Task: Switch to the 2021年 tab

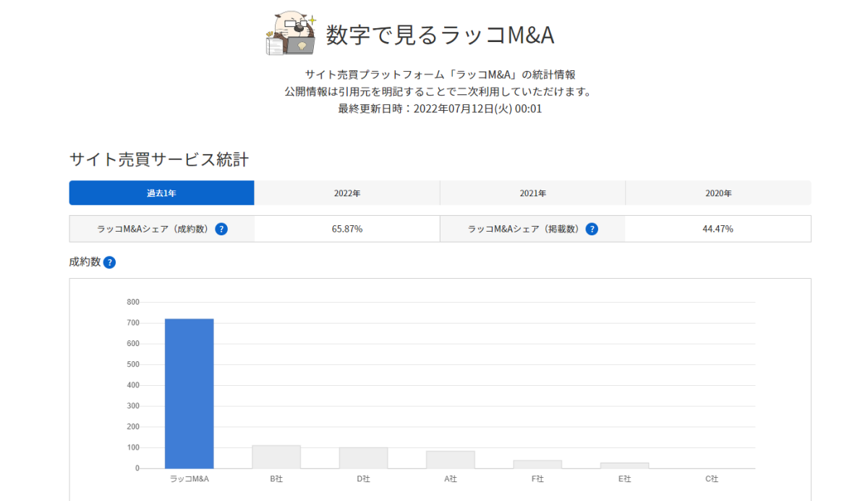Action: click(x=533, y=193)
